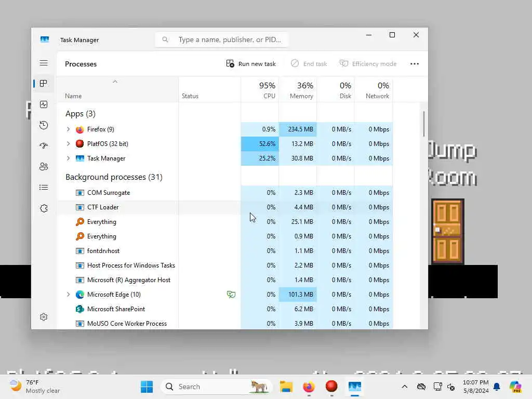Open the Startup apps page icon
This screenshot has width=532, height=399.
(x=44, y=146)
